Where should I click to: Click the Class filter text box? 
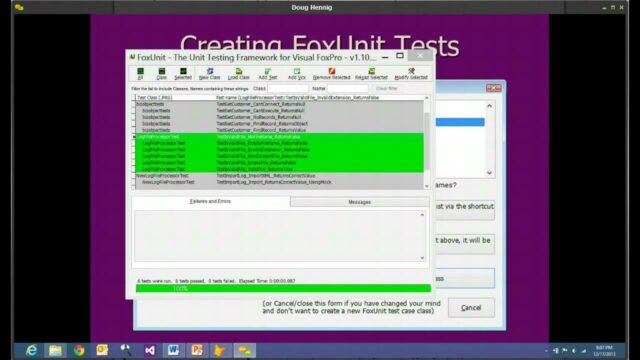coord(288,89)
